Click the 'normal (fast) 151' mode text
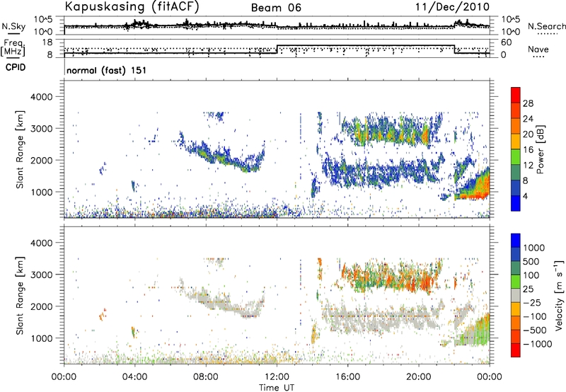The width and height of the screenshot is (566, 392). coord(107,70)
